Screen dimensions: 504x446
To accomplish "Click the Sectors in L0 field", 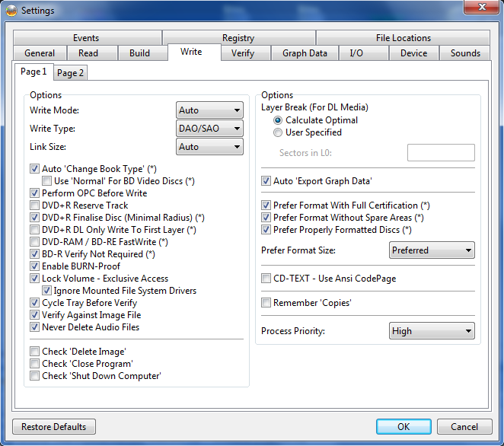I will click(x=441, y=152).
